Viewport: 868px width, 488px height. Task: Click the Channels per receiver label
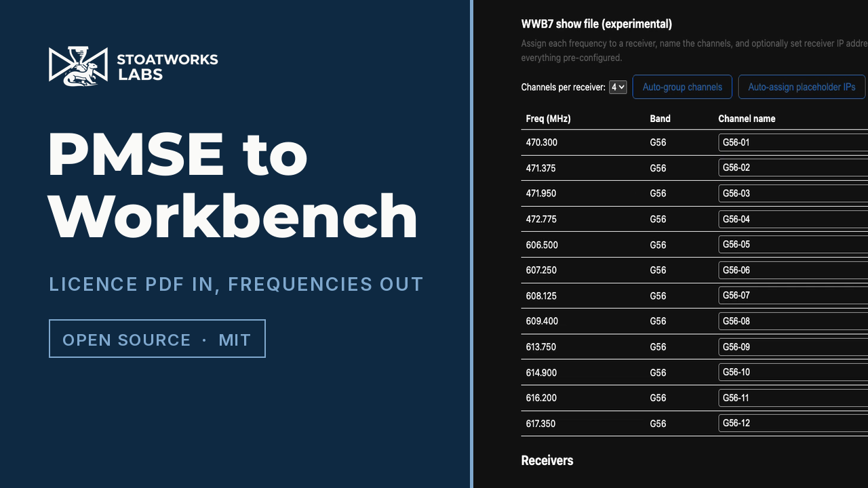[563, 87]
